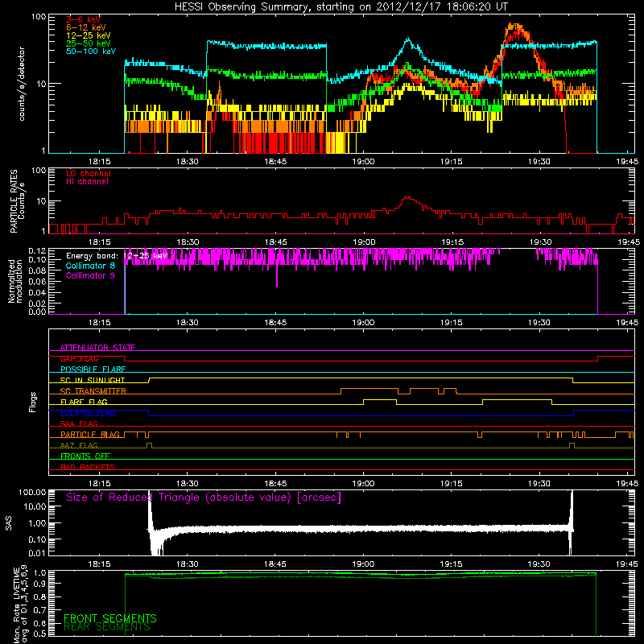Image resolution: width=644 pixels, height=644 pixels.
Task: Click the GAP_FLAG label
Action: click(79, 358)
